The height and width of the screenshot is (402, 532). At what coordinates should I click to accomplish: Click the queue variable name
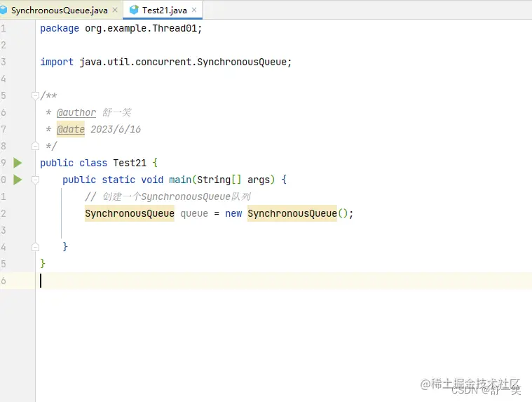(x=194, y=213)
